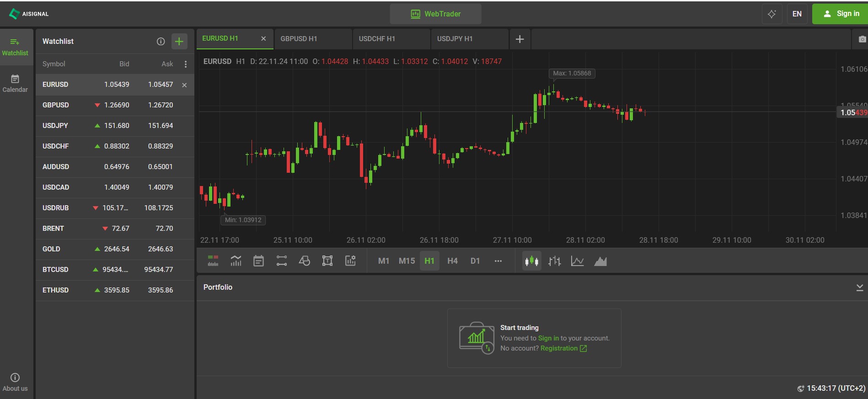Open chart settings icon in toolbar
The width and height of the screenshot is (868, 399).
pos(350,261)
